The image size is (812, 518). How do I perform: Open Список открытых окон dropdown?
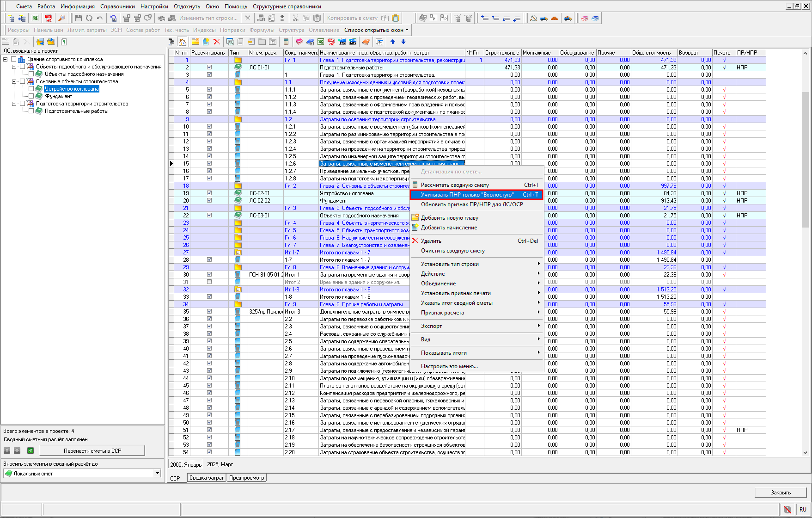[x=376, y=30]
